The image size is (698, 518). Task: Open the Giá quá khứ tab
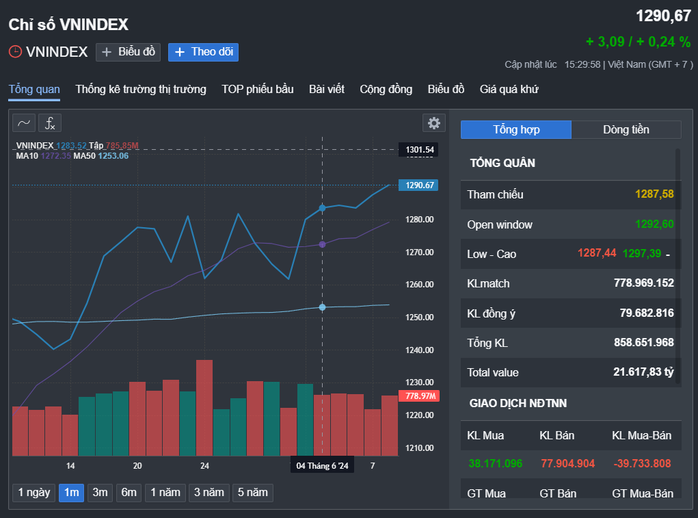(x=509, y=89)
